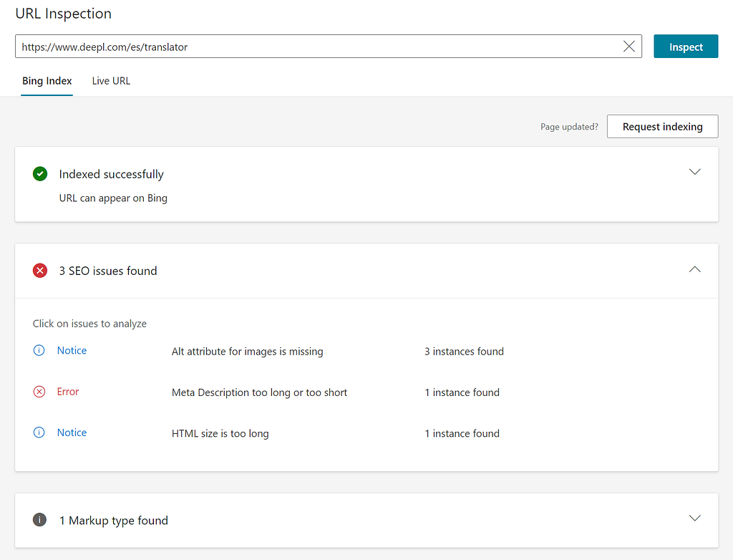The height and width of the screenshot is (560, 733).
Task: Clear the URL input with the X icon
Action: 628,47
